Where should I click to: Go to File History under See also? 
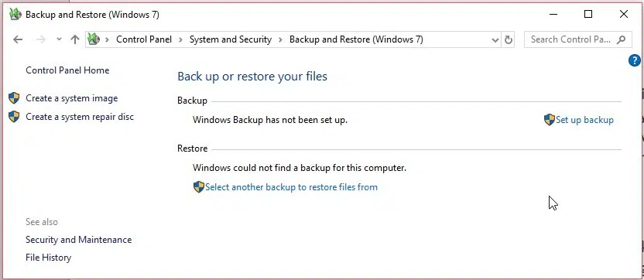coord(49,258)
